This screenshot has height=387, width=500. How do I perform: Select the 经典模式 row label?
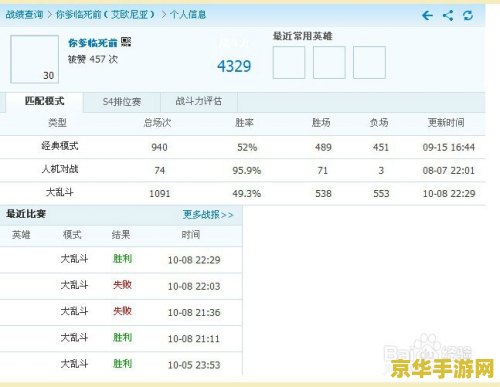[60, 146]
